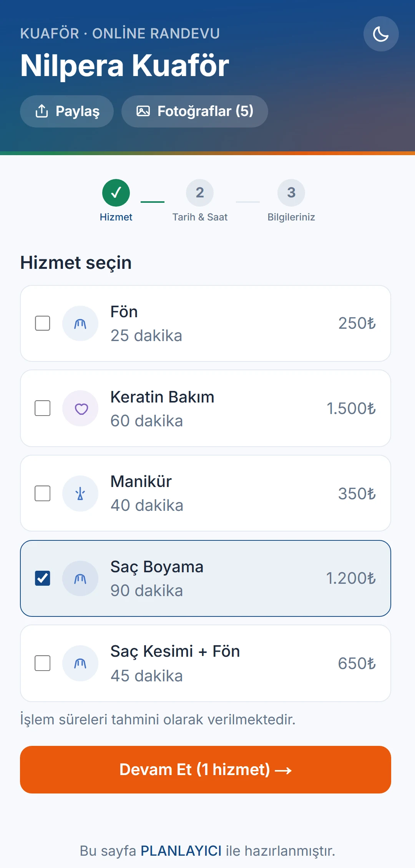Image resolution: width=415 pixels, height=868 pixels.
Task: Tick the Manikür checkbox
Action: coord(43,494)
